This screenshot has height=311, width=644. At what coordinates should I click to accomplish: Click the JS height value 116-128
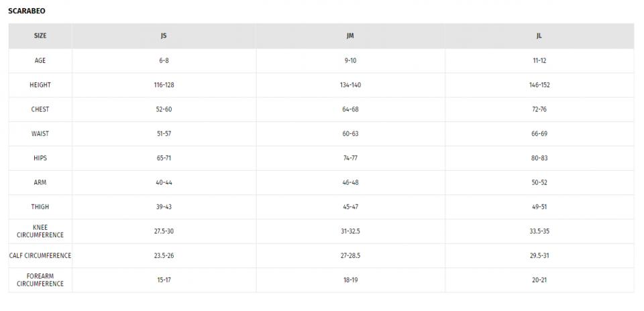tap(164, 85)
